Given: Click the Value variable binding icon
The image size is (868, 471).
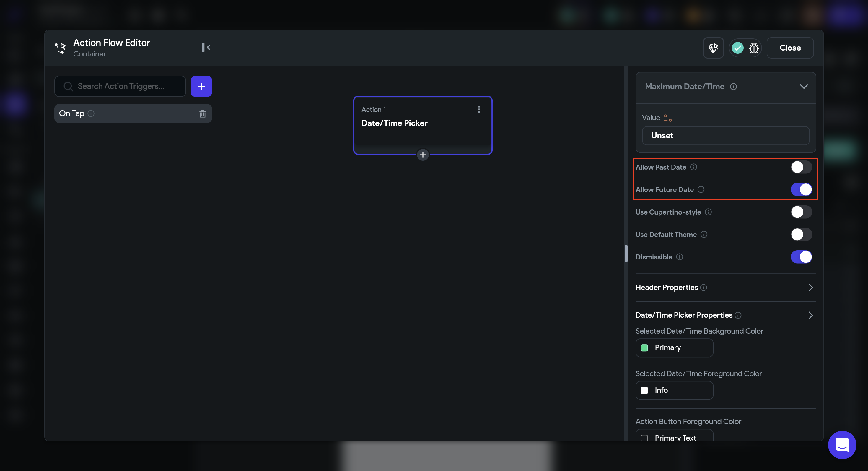Looking at the screenshot, I should coord(667,118).
